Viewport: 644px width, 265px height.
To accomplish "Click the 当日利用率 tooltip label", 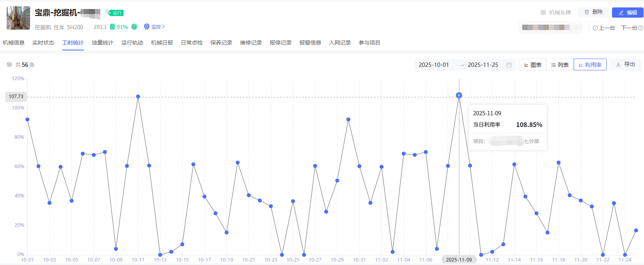I will pos(487,125).
